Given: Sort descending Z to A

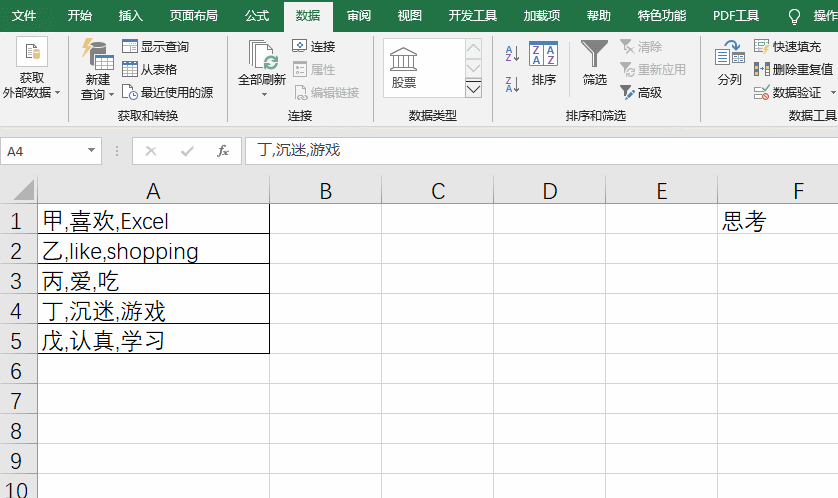Looking at the screenshot, I should pyautogui.click(x=512, y=84).
